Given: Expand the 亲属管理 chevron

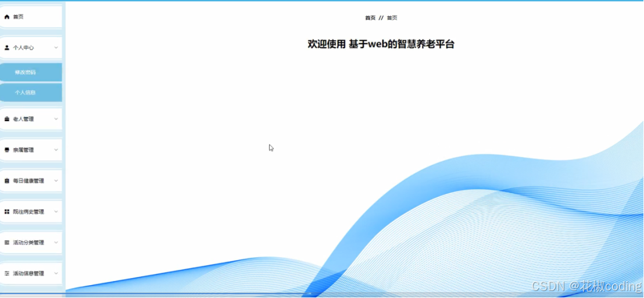Looking at the screenshot, I should coord(56,150).
